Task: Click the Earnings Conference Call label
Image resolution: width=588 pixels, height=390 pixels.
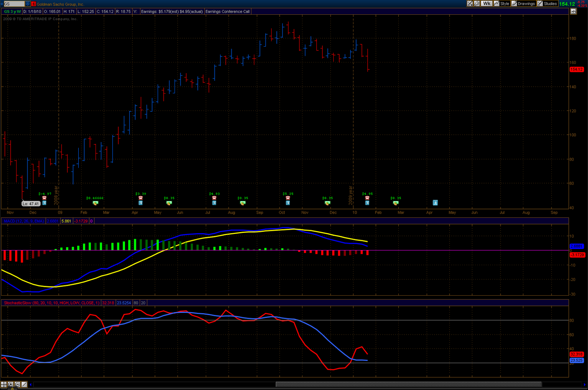Action: point(227,12)
